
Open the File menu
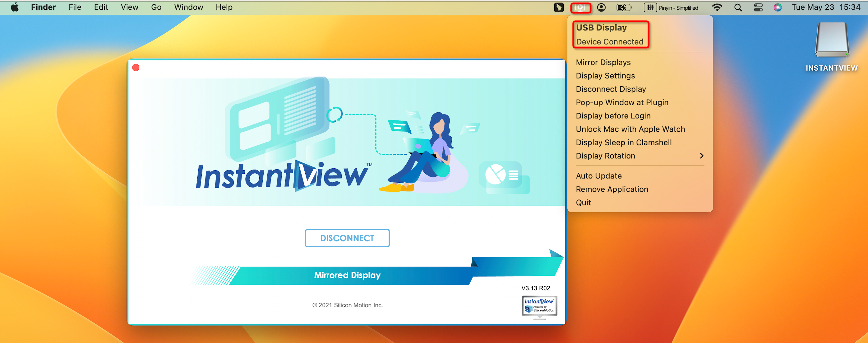click(75, 7)
